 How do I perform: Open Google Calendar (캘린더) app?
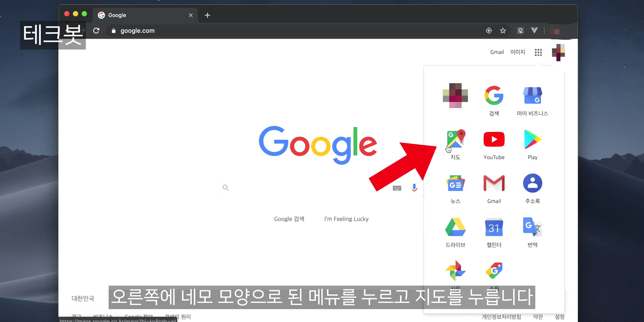[494, 232]
